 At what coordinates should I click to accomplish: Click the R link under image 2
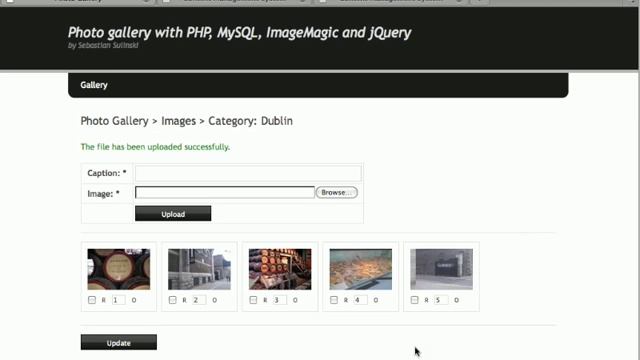coord(184,300)
